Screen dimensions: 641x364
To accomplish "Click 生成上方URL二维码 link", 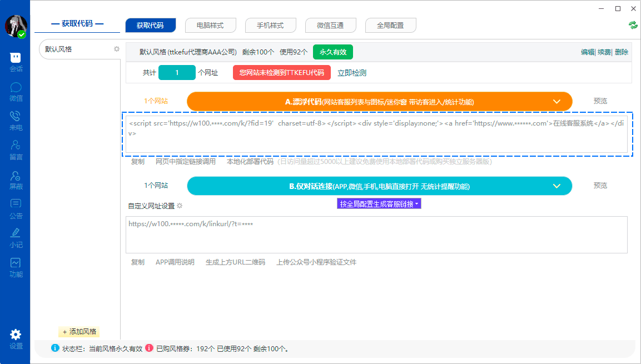I will (x=236, y=262).
